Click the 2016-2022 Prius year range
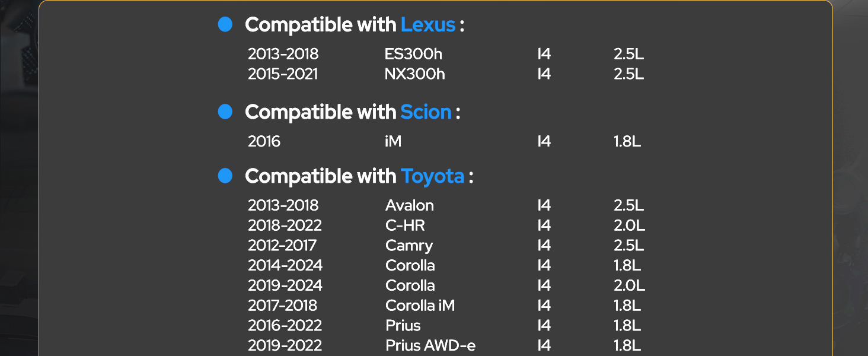Screen dimensions: 868x356 pyautogui.click(x=285, y=326)
